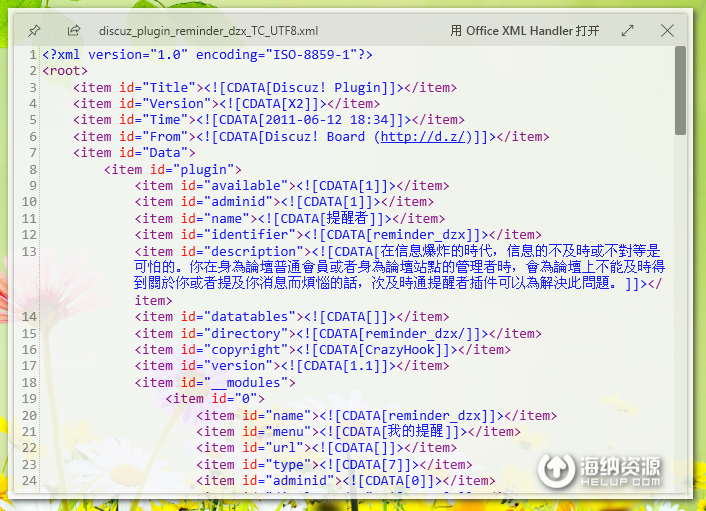Expand the preview with the fullscreen arrows icon

click(x=627, y=31)
